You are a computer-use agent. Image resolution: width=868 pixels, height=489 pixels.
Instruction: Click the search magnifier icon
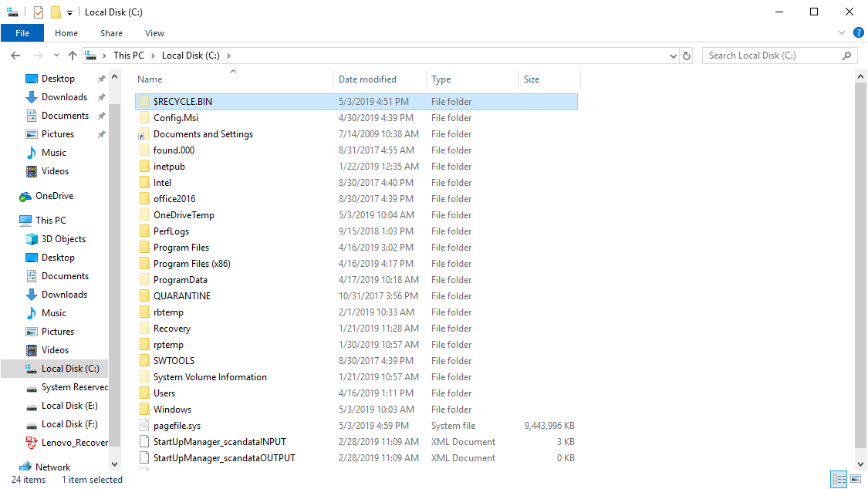tap(846, 56)
